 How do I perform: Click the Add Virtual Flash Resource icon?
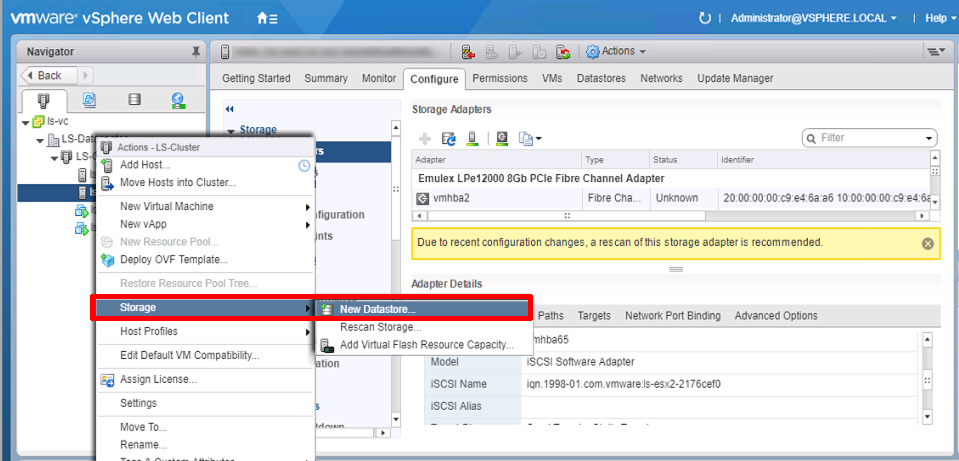pos(327,345)
